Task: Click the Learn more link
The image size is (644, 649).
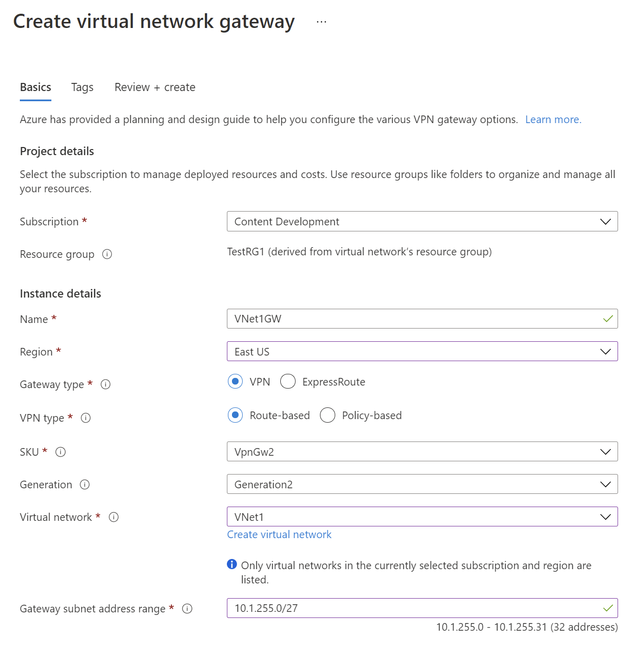Action: pos(553,120)
